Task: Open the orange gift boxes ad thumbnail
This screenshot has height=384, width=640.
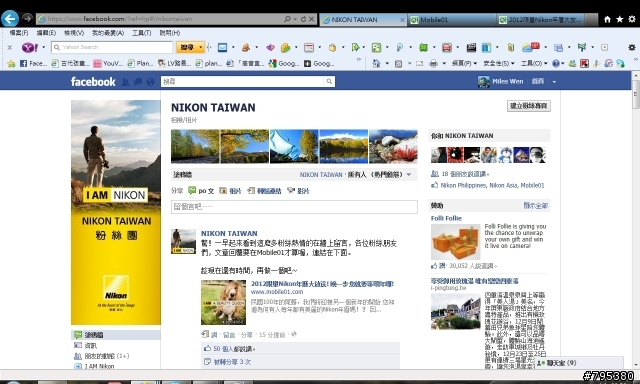Action: coord(456,242)
